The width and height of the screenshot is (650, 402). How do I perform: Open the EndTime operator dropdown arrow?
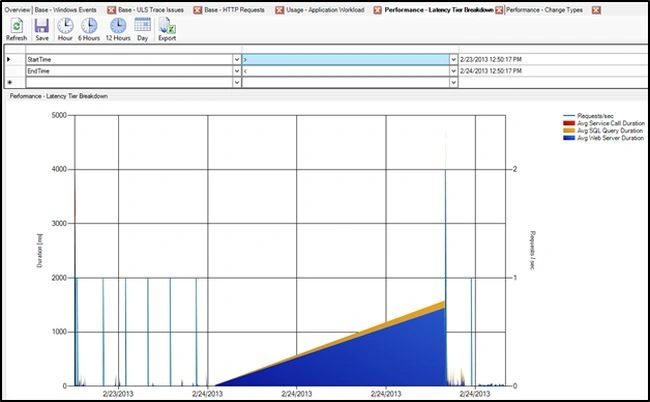tap(453, 71)
